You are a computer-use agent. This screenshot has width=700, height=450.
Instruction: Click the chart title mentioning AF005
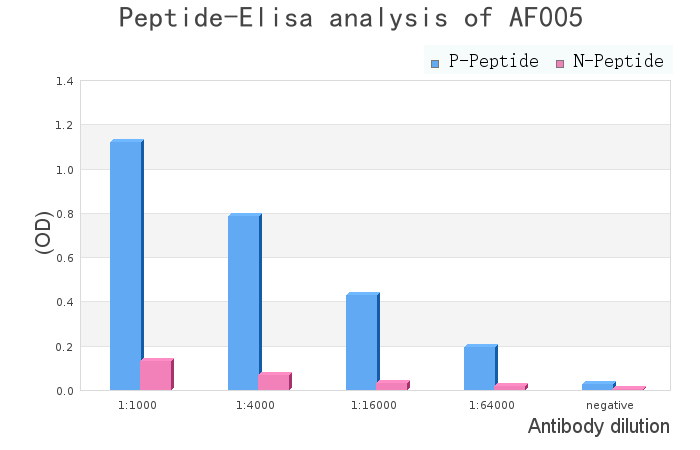pyautogui.click(x=350, y=18)
